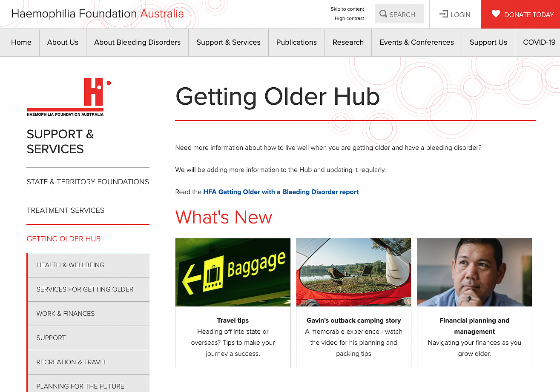Open the About Bleeding Disorders menu
Viewport: 560px width, 392px height.
137,42
